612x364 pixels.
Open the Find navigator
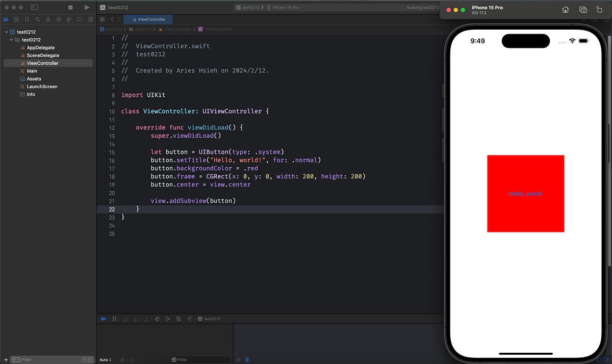click(x=37, y=19)
